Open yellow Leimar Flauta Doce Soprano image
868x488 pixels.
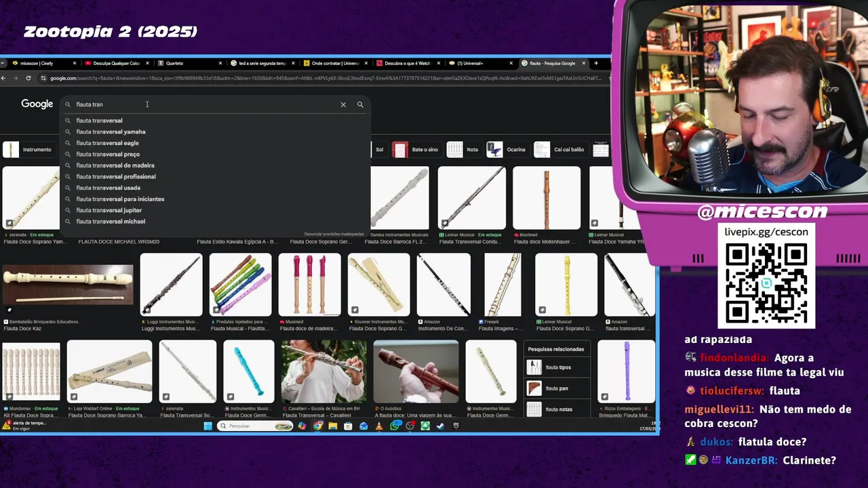pyautogui.click(x=566, y=285)
